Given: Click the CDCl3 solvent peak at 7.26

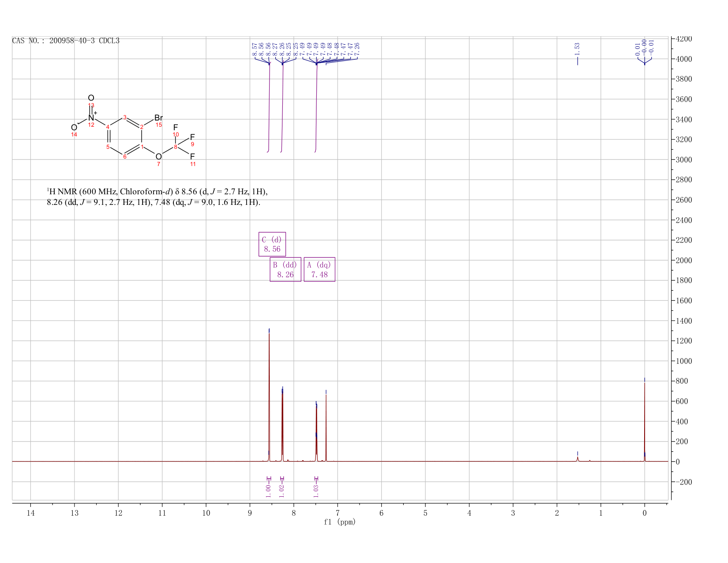Looking at the screenshot, I should [x=326, y=428].
